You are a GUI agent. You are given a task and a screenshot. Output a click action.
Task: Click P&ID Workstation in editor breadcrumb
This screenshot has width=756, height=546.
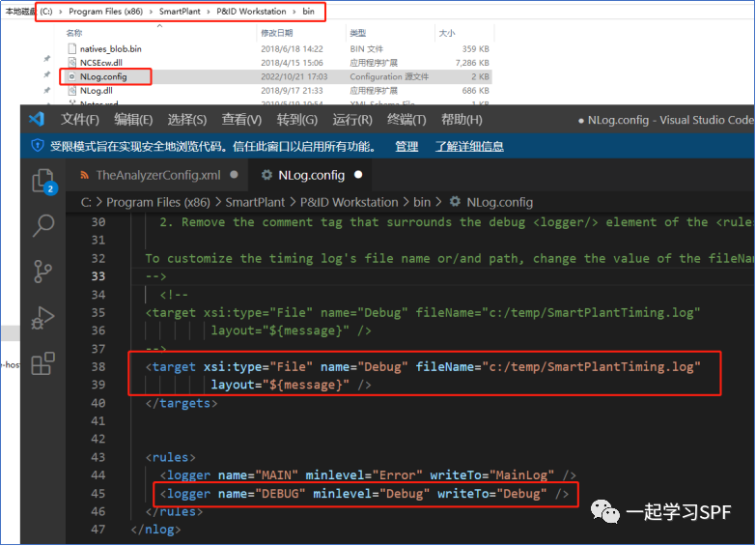click(x=350, y=202)
